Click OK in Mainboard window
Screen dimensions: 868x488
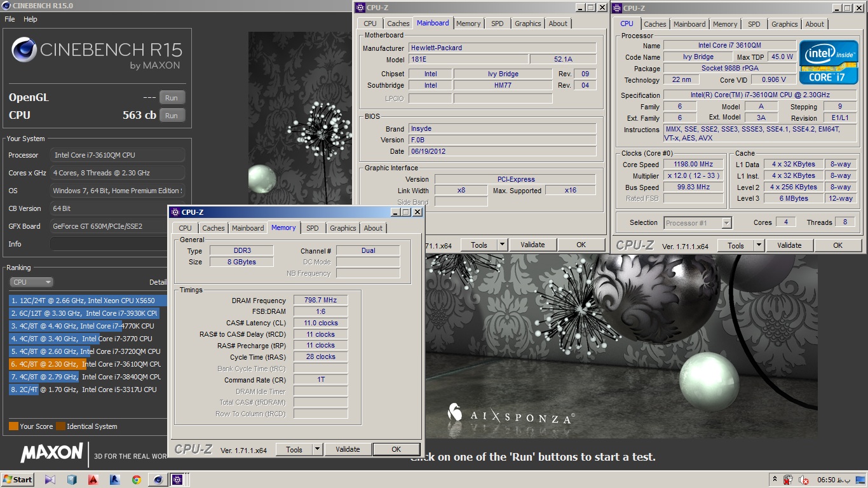[581, 245]
